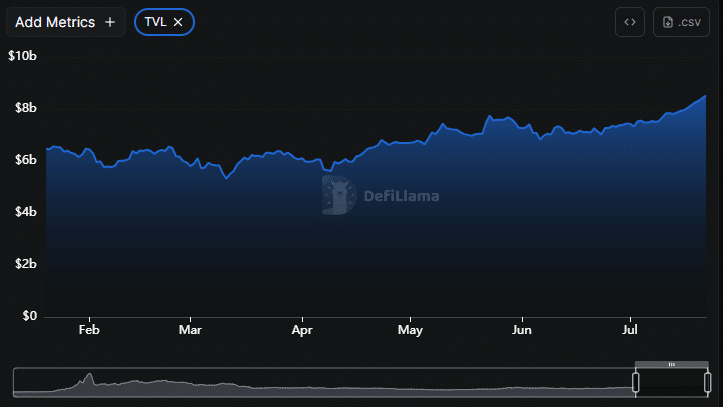Click the $10b label on the y-axis

tap(22, 56)
